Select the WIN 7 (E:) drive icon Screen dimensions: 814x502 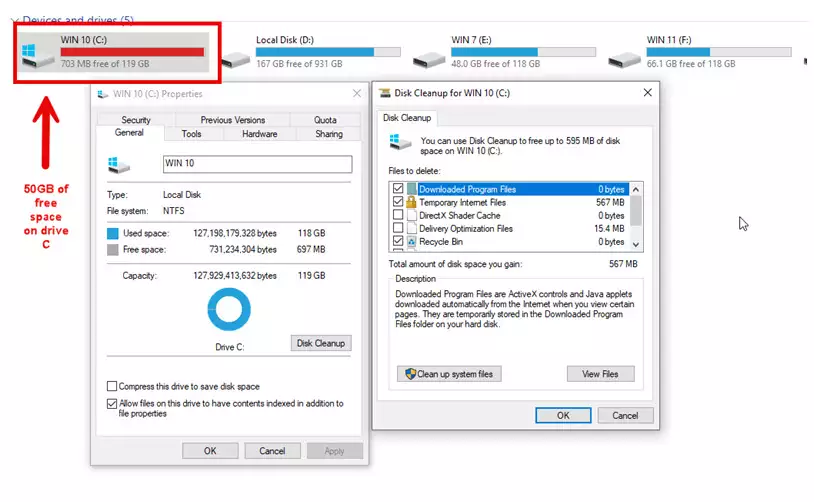pyautogui.click(x=429, y=60)
